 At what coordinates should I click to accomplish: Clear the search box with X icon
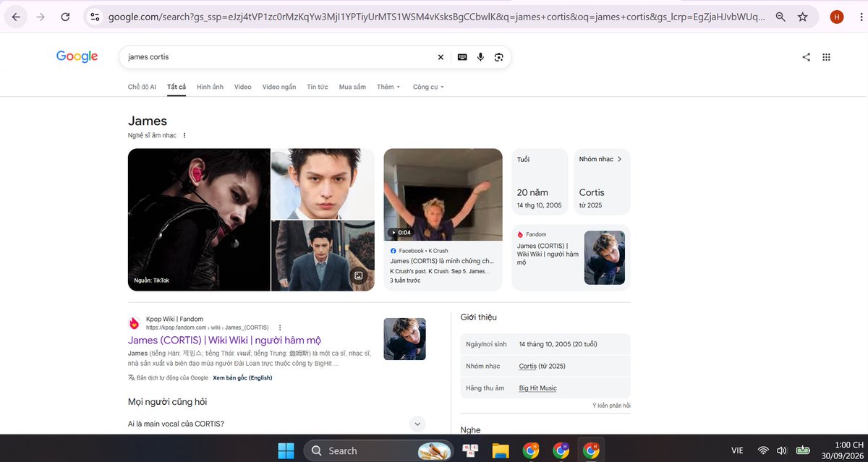pos(441,57)
